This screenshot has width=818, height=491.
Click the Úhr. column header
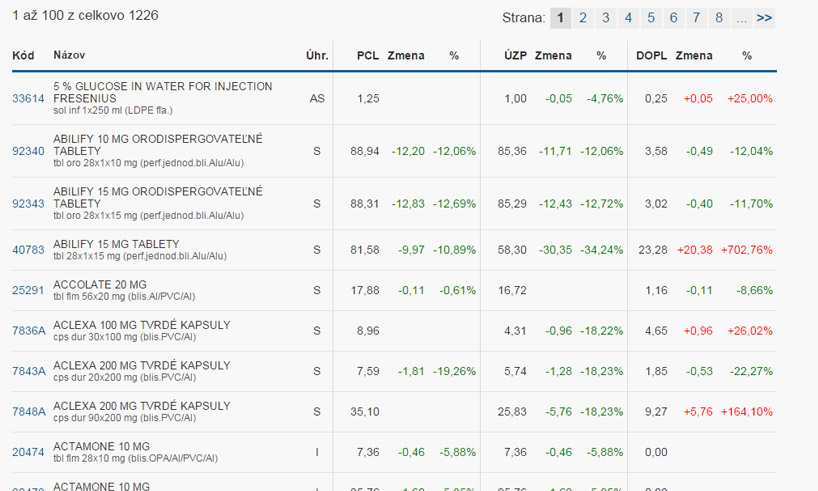click(317, 55)
